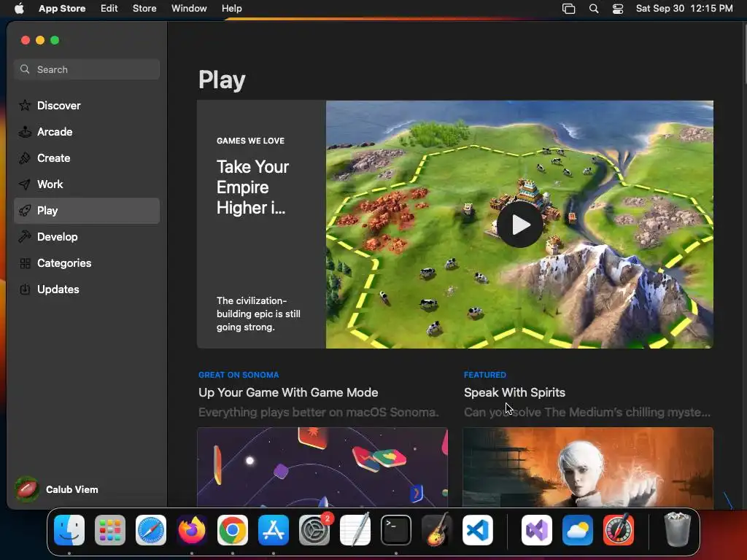Launch Firefox from the Dock
Screen dimensions: 747x560
192,530
